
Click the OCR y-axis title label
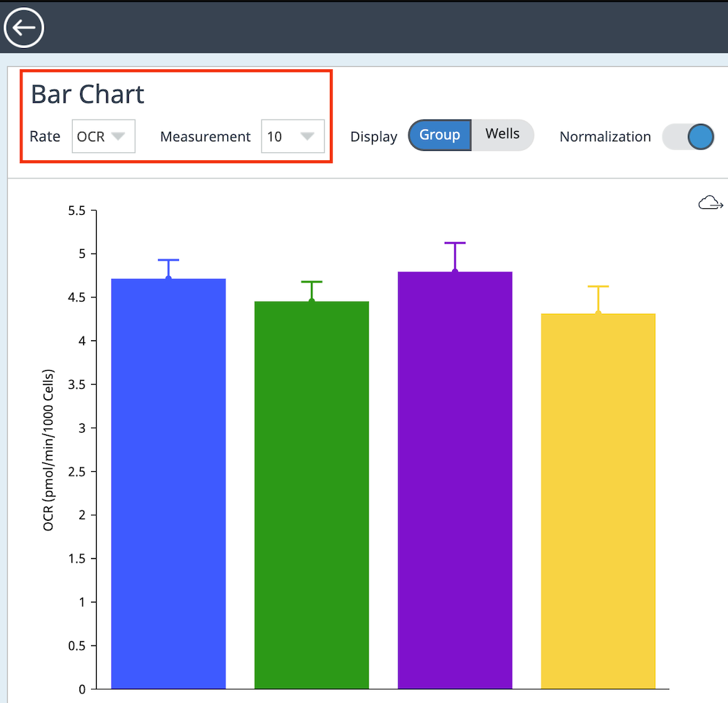(50, 450)
